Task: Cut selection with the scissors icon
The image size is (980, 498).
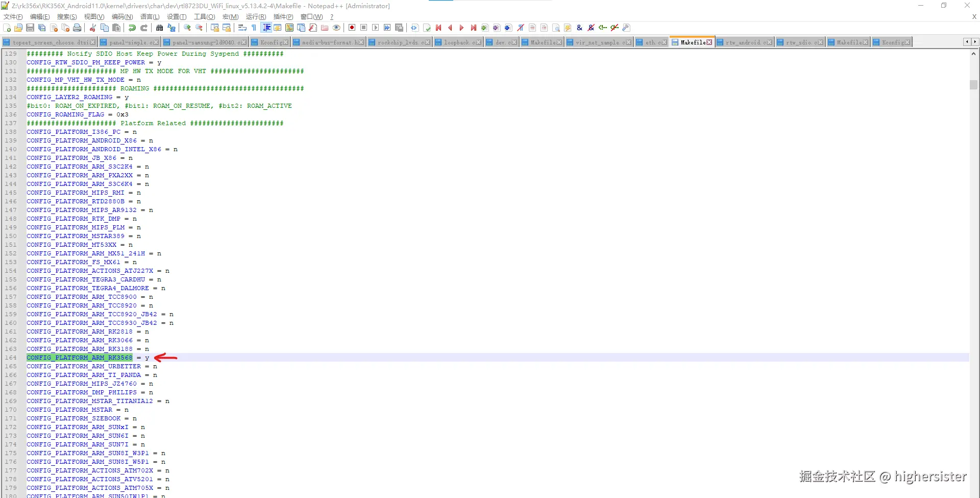Action: coord(93,28)
